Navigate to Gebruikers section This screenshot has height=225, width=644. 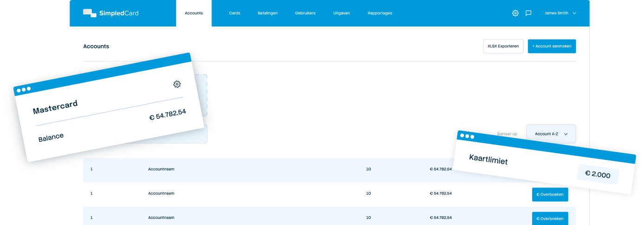pyautogui.click(x=305, y=13)
